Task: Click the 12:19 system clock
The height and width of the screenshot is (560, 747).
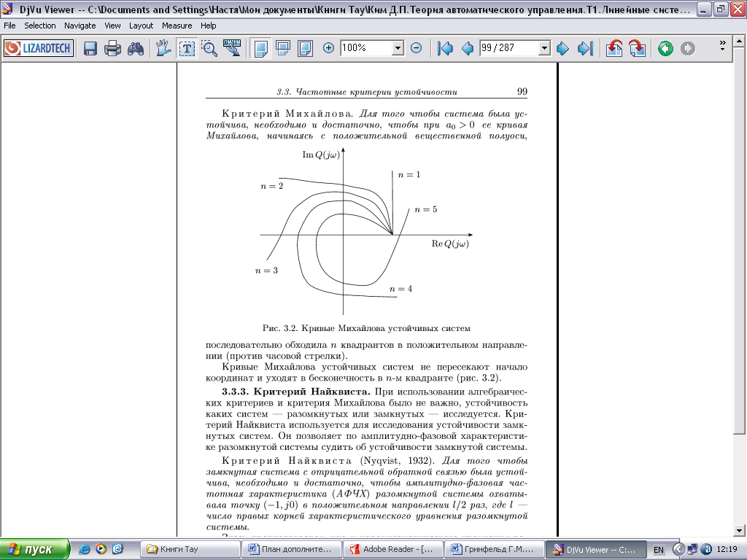Action: tap(727, 550)
